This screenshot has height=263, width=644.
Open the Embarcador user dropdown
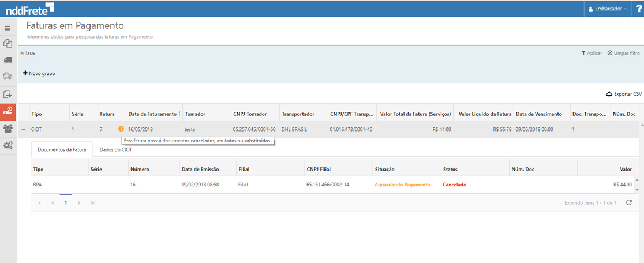point(608,9)
